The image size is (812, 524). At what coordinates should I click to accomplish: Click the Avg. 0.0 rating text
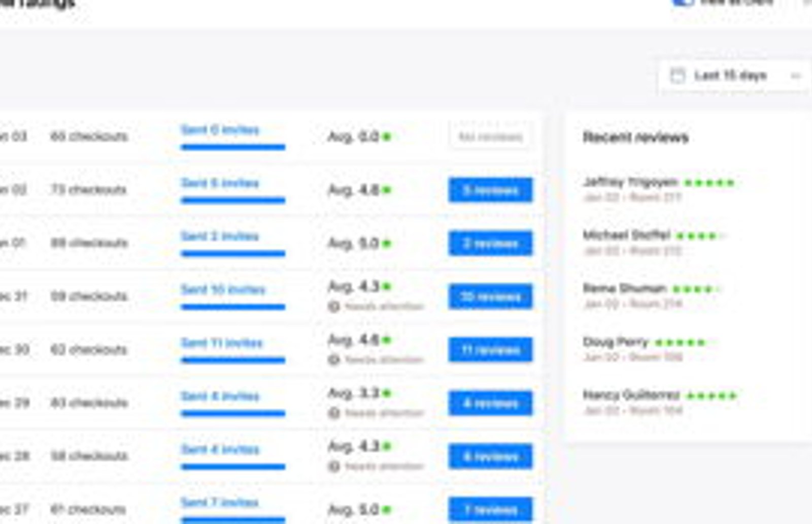coord(354,137)
